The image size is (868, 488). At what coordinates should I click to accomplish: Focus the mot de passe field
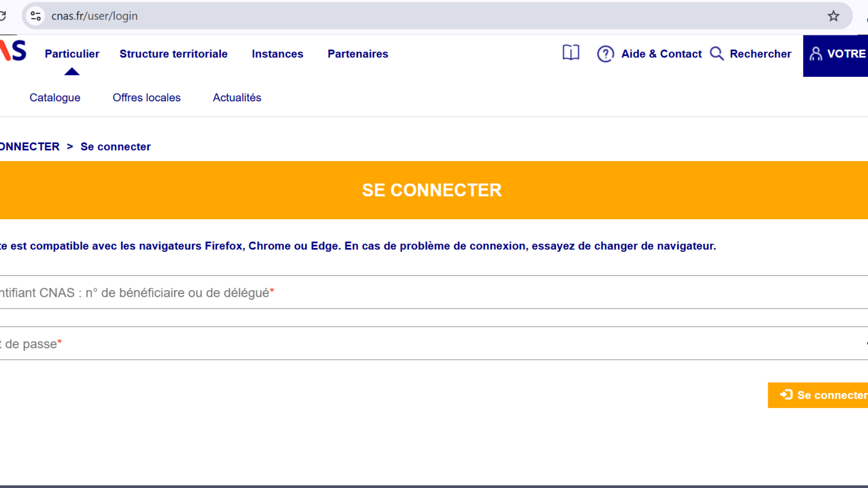(x=434, y=343)
